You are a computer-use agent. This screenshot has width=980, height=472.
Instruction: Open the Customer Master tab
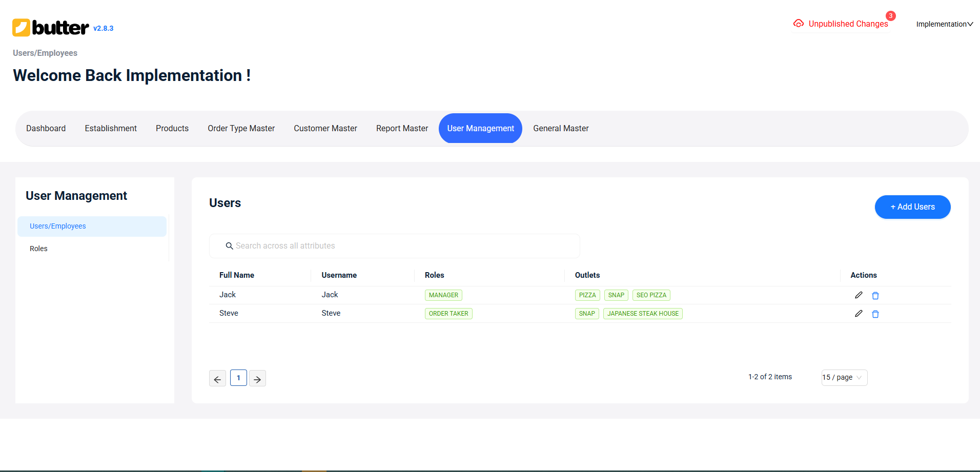(325, 128)
